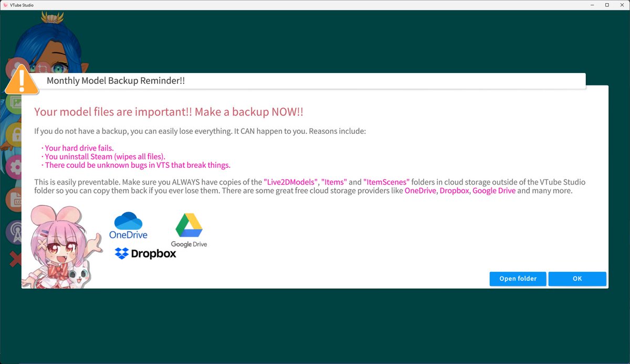Open settings via the pink gear icon
Image resolution: width=630 pixels, height=364 pixels.
[x=15, y=167]
